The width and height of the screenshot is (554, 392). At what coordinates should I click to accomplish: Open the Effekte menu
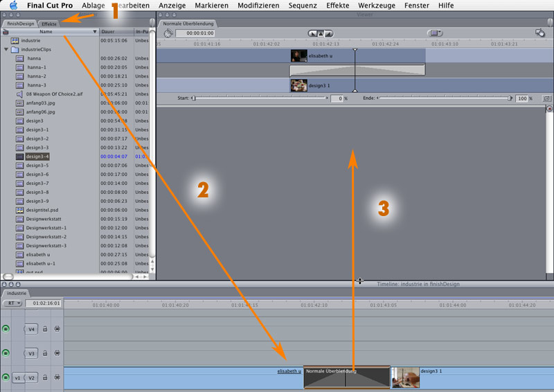[x=337, y=6]
